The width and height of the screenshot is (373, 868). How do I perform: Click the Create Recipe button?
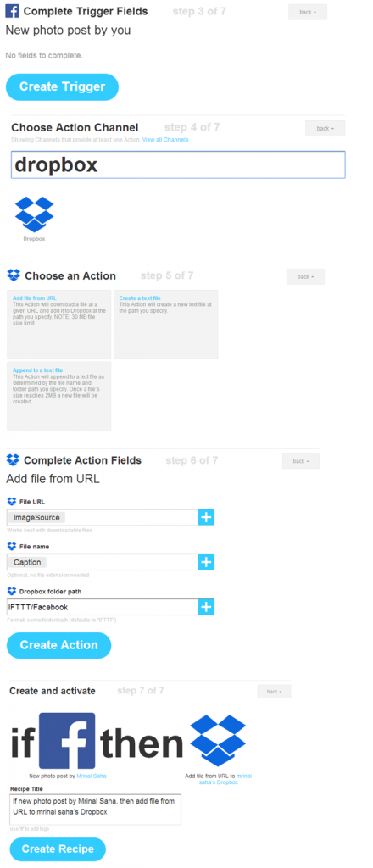pyautogui.click(x=58, y=849)
